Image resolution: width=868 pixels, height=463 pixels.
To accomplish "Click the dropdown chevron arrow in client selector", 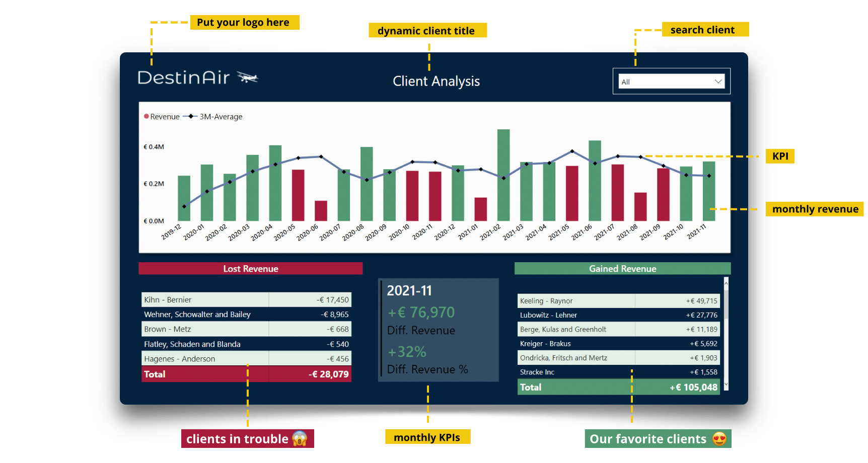I will point(718,82).
